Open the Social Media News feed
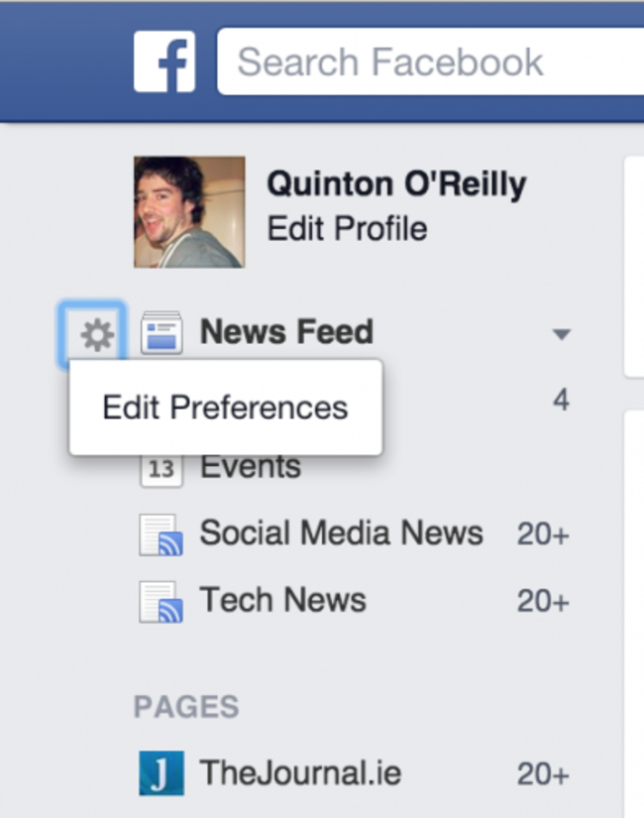This screenshot has height=818, width=644. [x=342, y=533]
